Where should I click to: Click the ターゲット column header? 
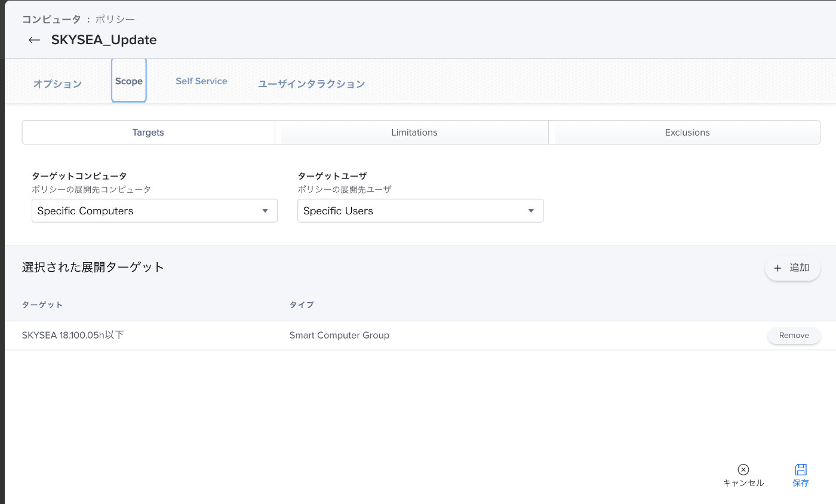coord(42,305)
